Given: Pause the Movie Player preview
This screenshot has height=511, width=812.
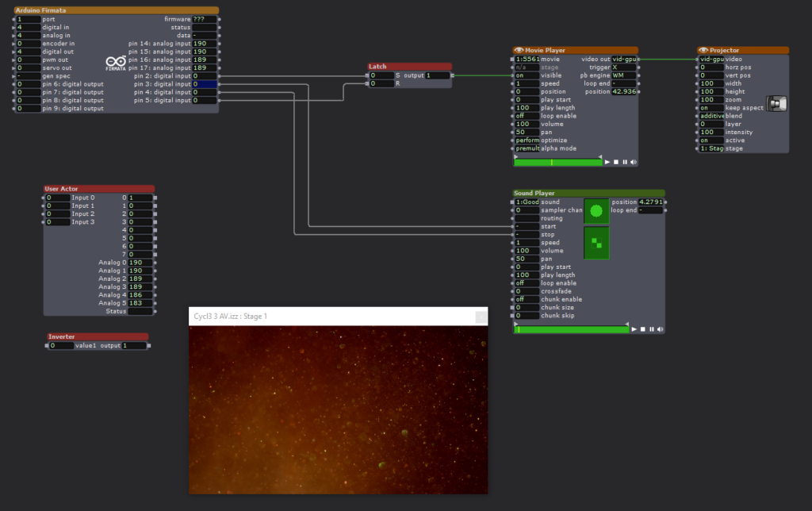Looking at the screenshot, I should pos(625,162).
